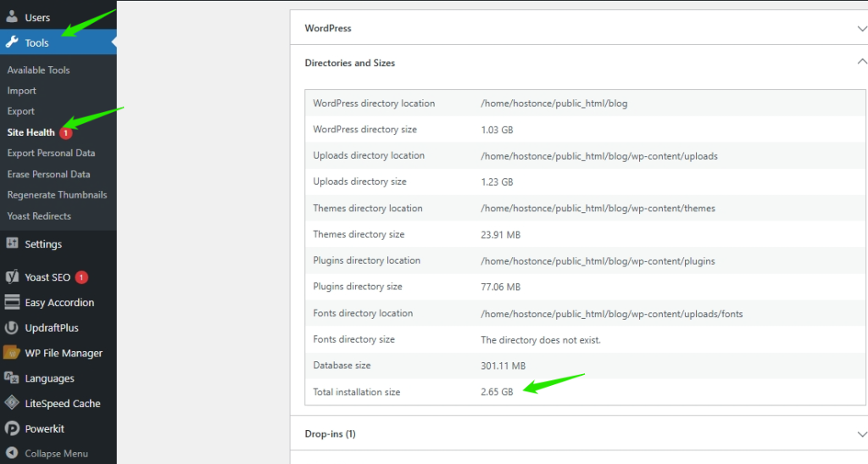Expand the WordPress section chevron
The height and width of the screenshot is (464, 868).
[x=862, y=28]
